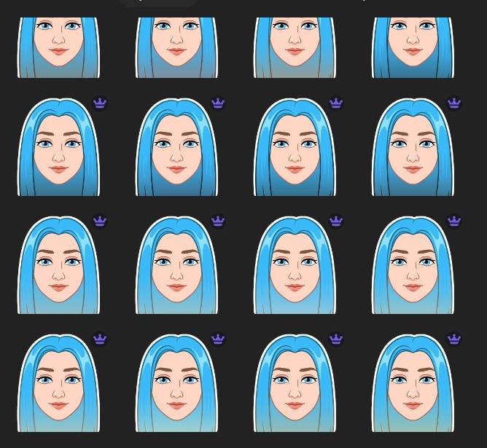Click crown icon on second row's third avatar
Screen dimensions: 487x448
point(336,103)
